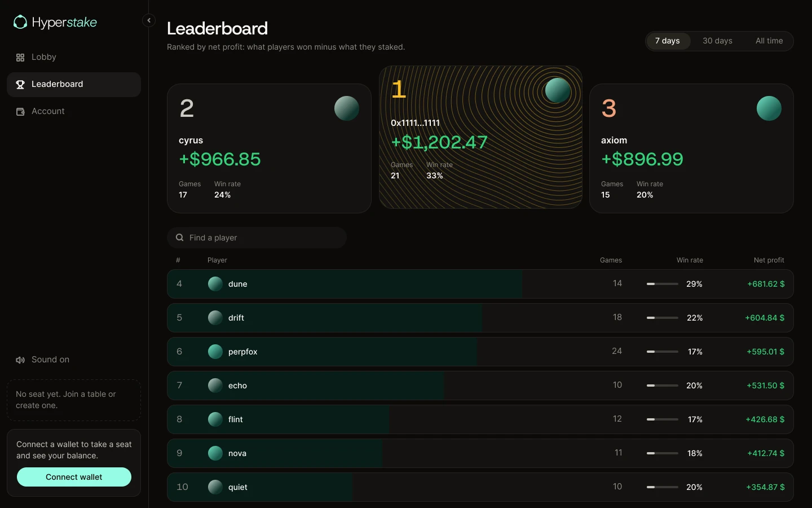
Task: Click echo's avatar in the table
Action: click(215, 386)
